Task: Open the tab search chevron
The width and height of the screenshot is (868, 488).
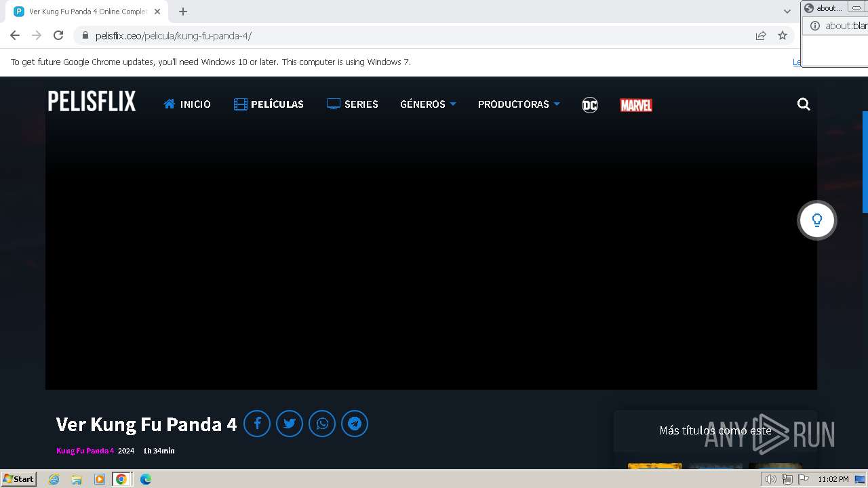Action: pos(787,12)
